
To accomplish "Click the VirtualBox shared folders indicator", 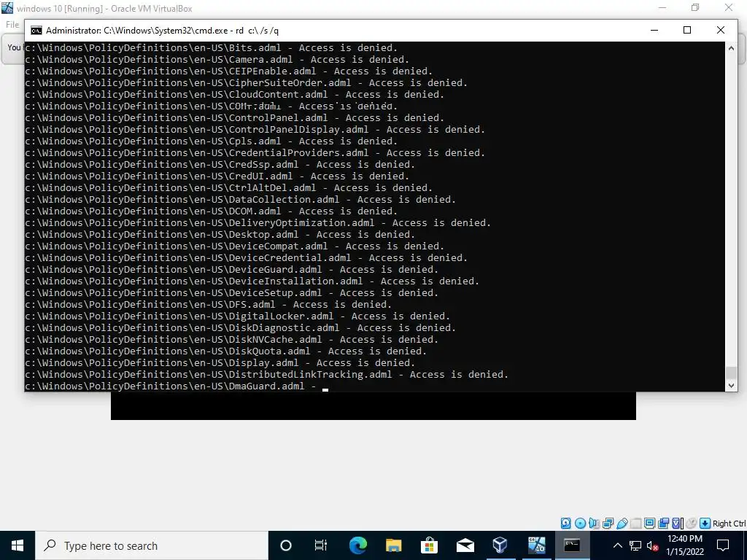I will pos(635,524).
